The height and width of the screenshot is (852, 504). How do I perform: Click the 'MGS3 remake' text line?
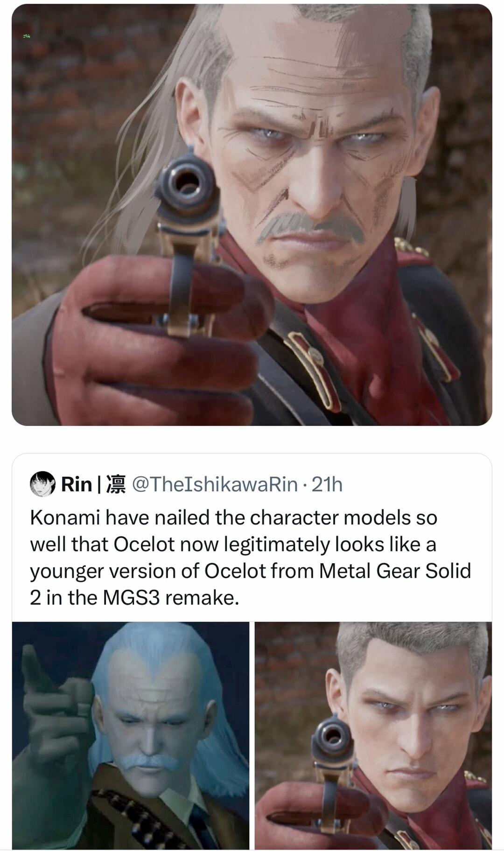[x=170, y=598]
